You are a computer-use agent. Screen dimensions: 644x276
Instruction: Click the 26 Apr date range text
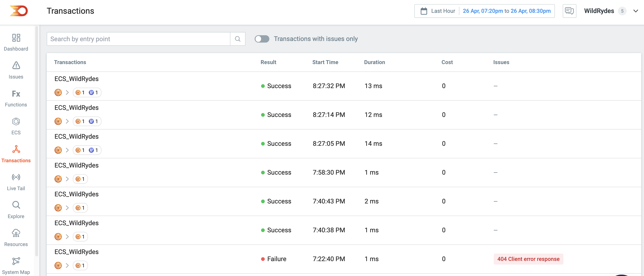point(507,11)
